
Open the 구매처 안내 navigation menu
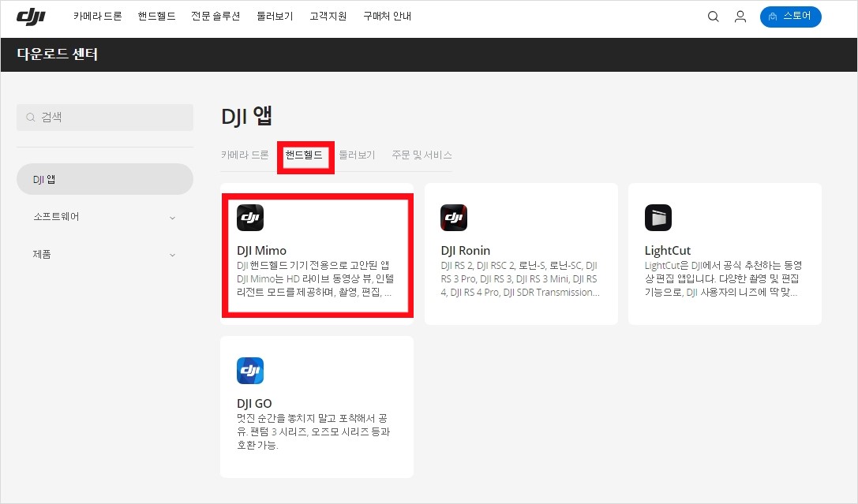coord(387,17)
